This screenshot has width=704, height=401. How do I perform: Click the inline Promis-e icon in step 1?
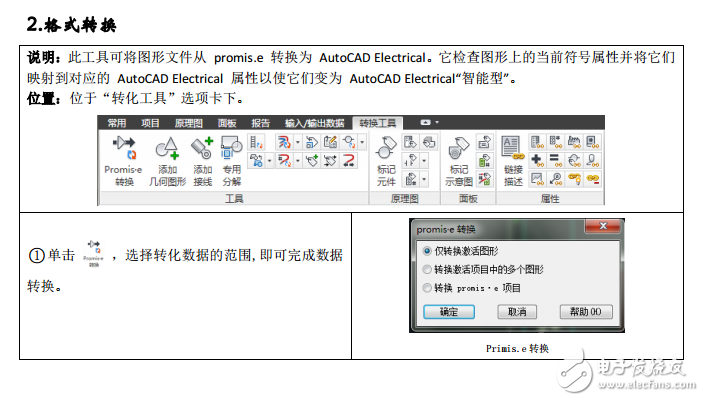tap(96, 254)
